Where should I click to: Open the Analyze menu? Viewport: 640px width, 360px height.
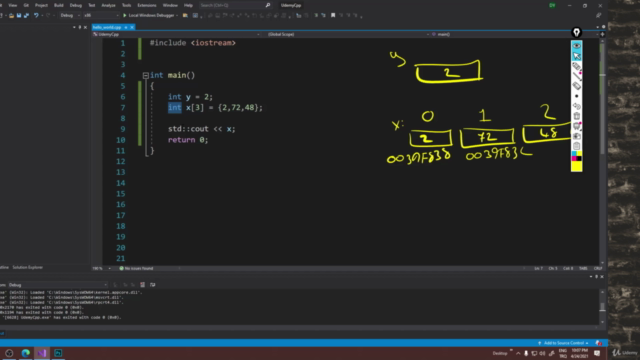point(108,5)
